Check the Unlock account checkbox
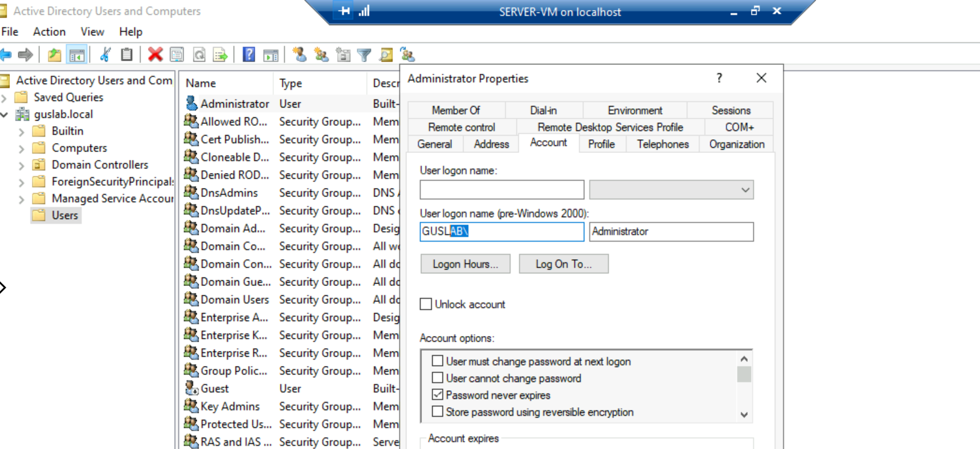Screen dimensions: 980x449 [426, 304]
